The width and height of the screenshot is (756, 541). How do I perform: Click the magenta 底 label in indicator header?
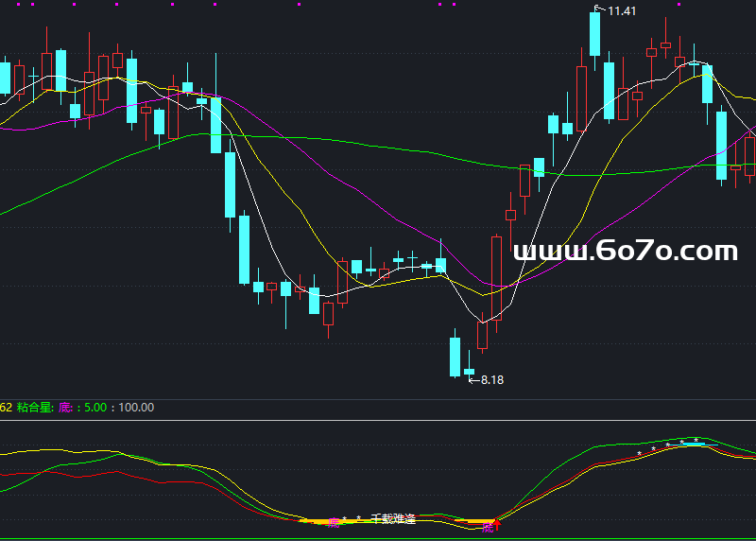pyautogui.click(x=65, y=408)
